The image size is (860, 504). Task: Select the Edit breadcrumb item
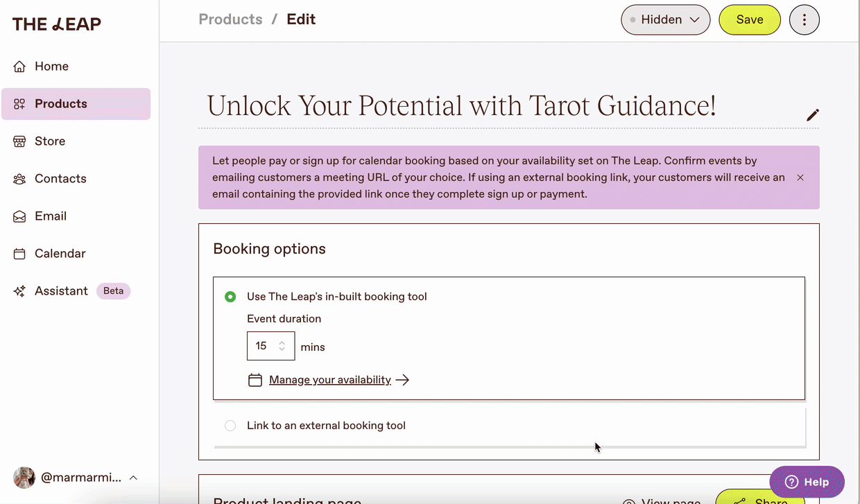click(x=301, y=19)
